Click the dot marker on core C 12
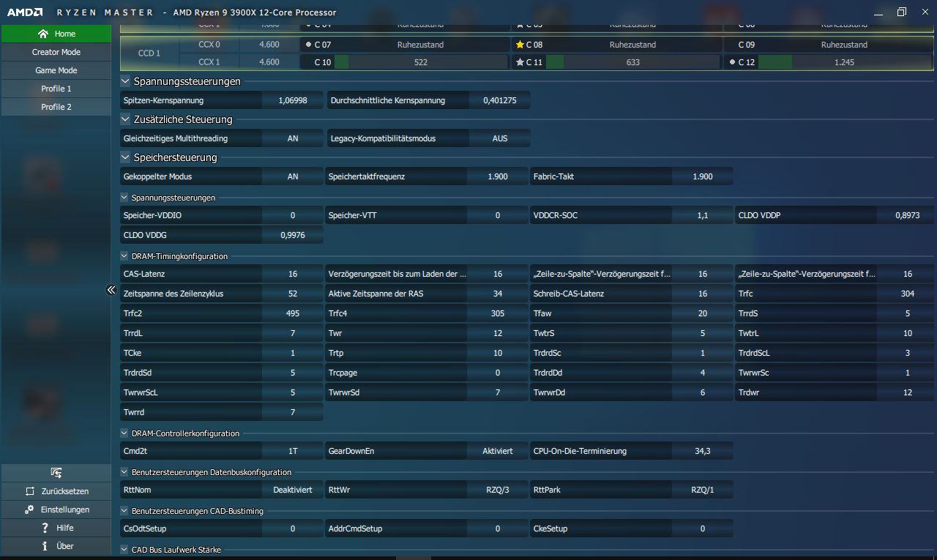This screenshot has height=560, width=937. (732, 62)
